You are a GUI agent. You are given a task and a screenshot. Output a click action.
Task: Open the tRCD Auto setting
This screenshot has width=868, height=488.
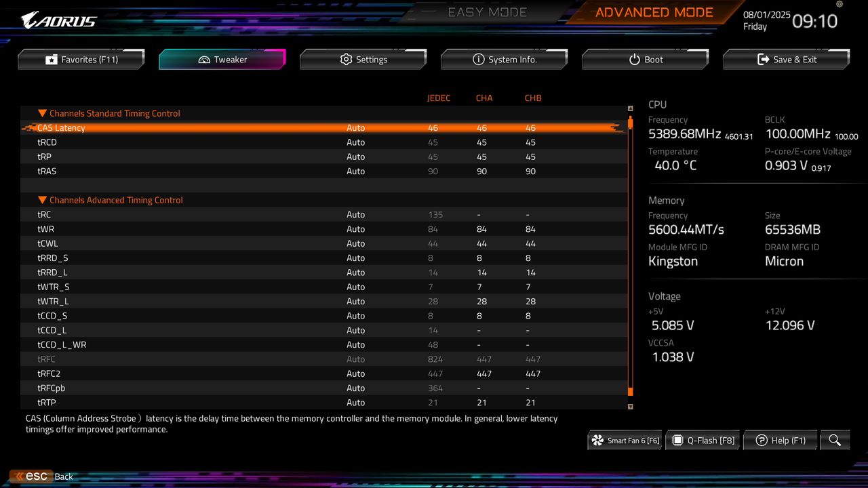coord(355,142)
